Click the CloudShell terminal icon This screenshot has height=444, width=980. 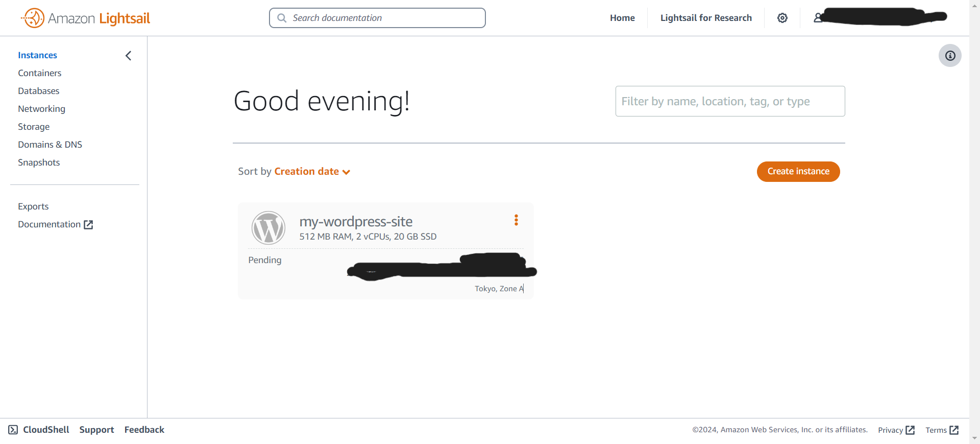pyautogui.click(x=13, y=430)
